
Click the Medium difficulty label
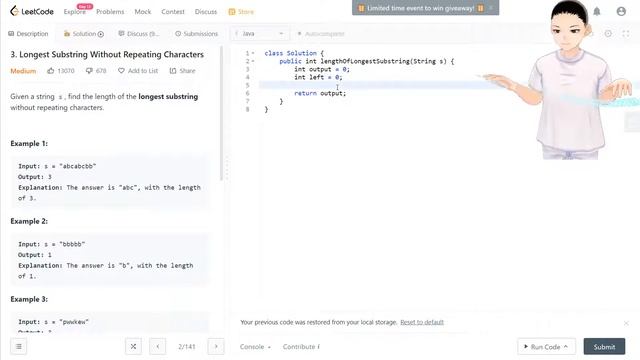point(23,71)
